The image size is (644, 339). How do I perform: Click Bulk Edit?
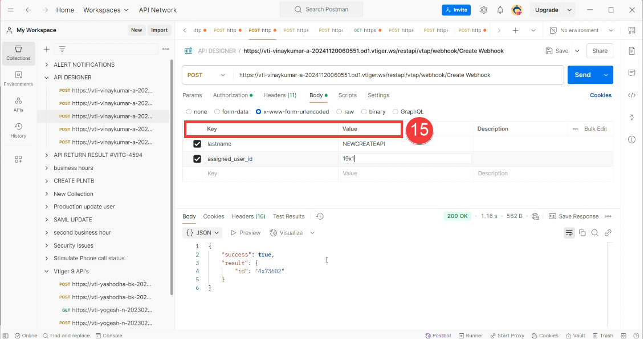pos(596,129)
